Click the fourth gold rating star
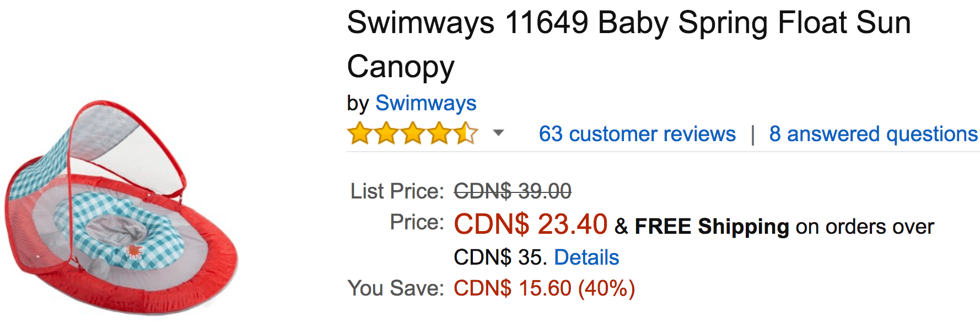 click(x=439, y=133)
